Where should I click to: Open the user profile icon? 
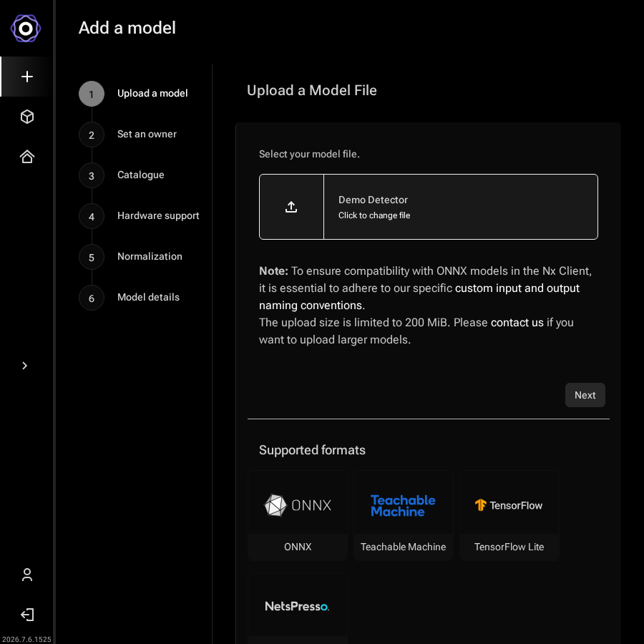27,575
